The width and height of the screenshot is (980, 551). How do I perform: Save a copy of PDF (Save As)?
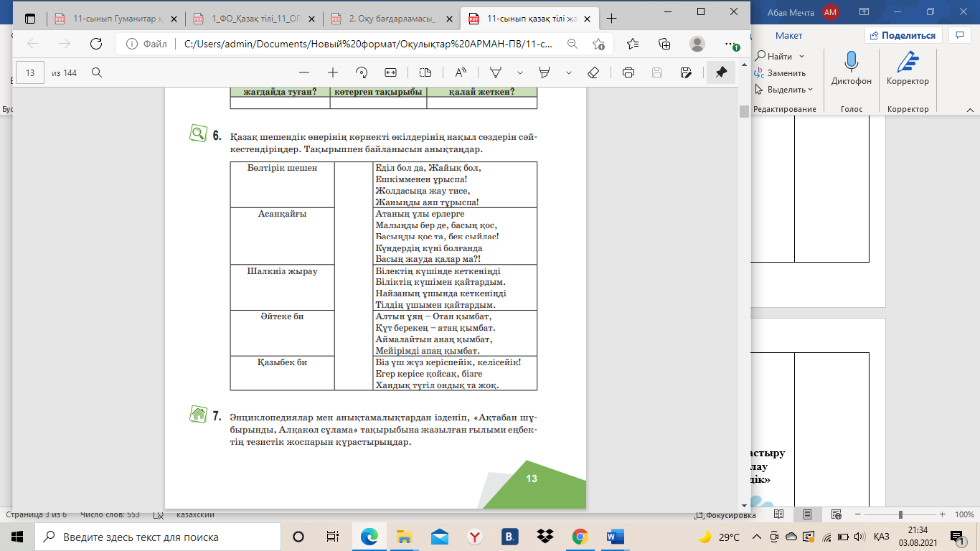[x=686, y=72]
